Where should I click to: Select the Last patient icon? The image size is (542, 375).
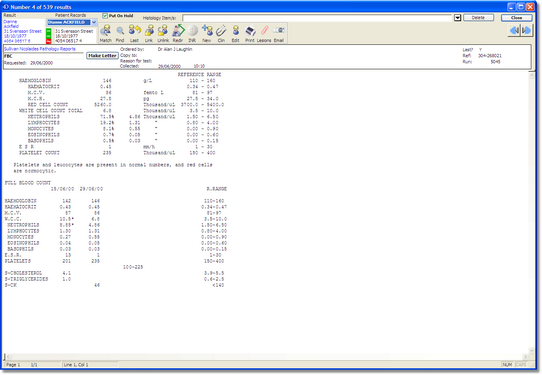134,34
